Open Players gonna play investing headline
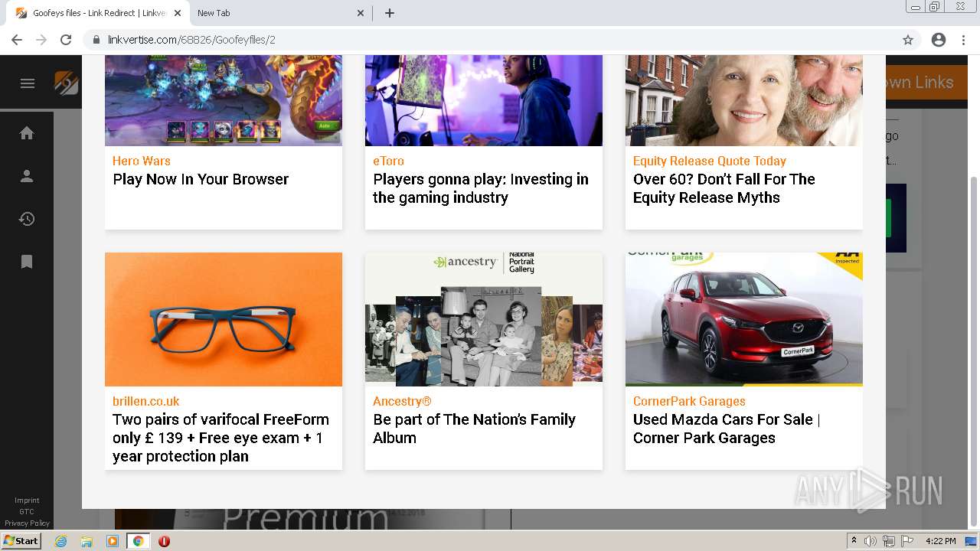 point(481,188)
